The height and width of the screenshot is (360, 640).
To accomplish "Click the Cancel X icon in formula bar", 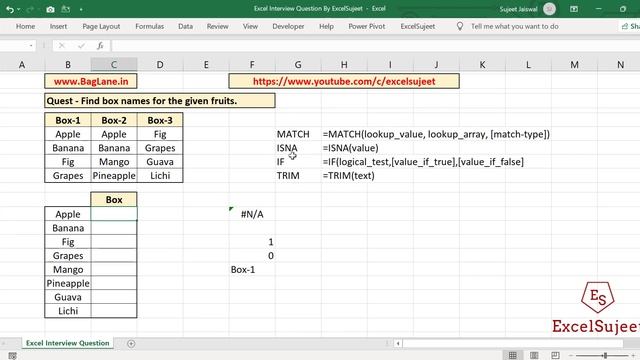I will (x=62, y=46).
